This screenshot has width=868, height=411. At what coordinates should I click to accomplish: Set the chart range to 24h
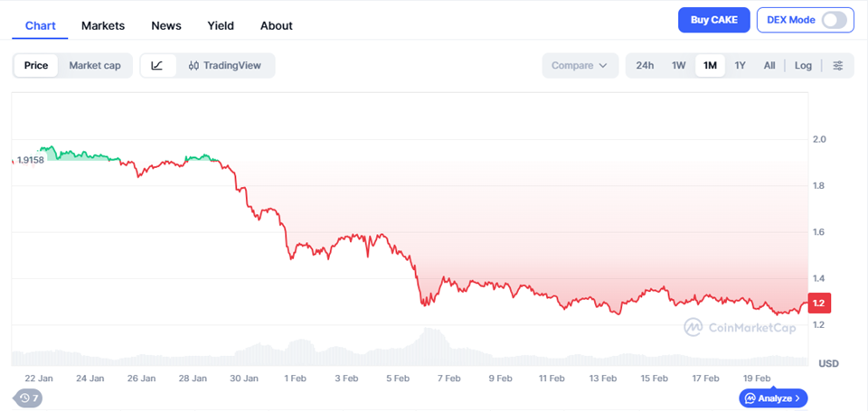tap(645, 66)
